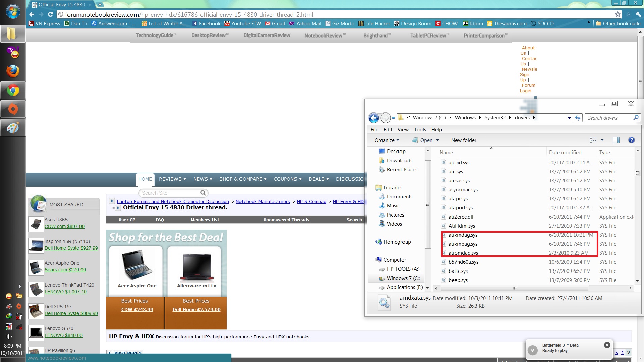Show hidden bookmarks overflow chevron
This screenshot has width=644, height=362.
click(589, 22)
